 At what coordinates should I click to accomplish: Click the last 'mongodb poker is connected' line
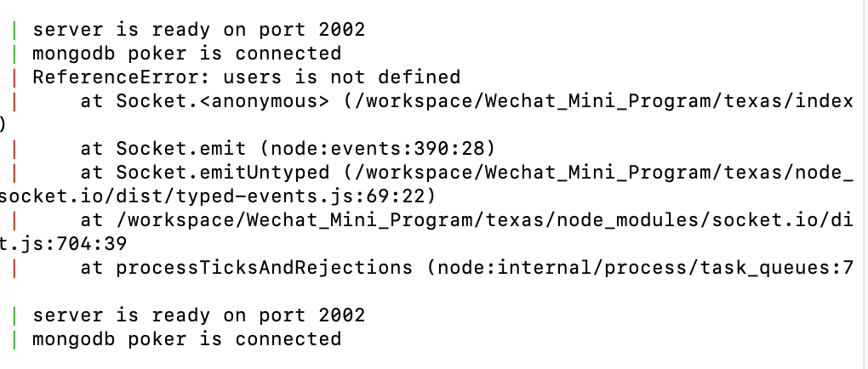pos(187,338)
